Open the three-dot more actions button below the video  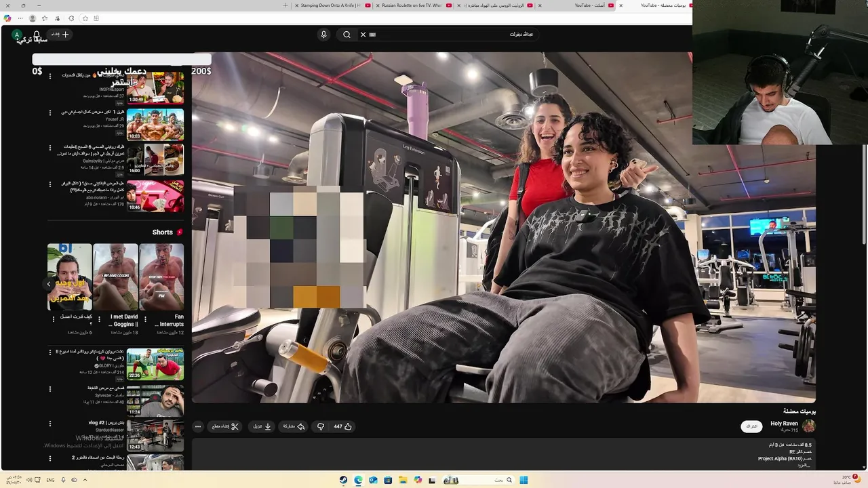point(197,426)
